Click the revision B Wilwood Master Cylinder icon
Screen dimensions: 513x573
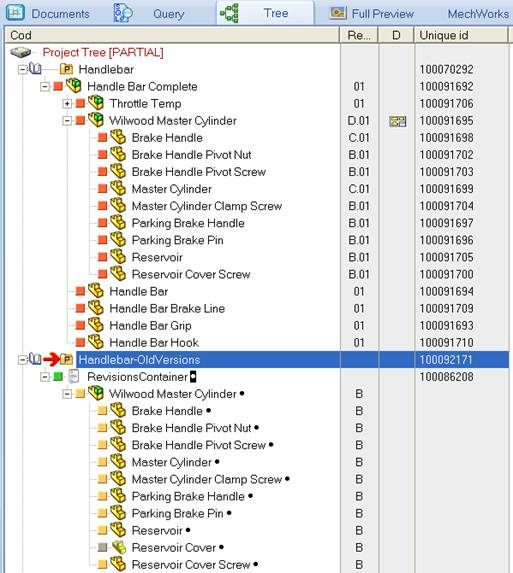click(96, 393)
